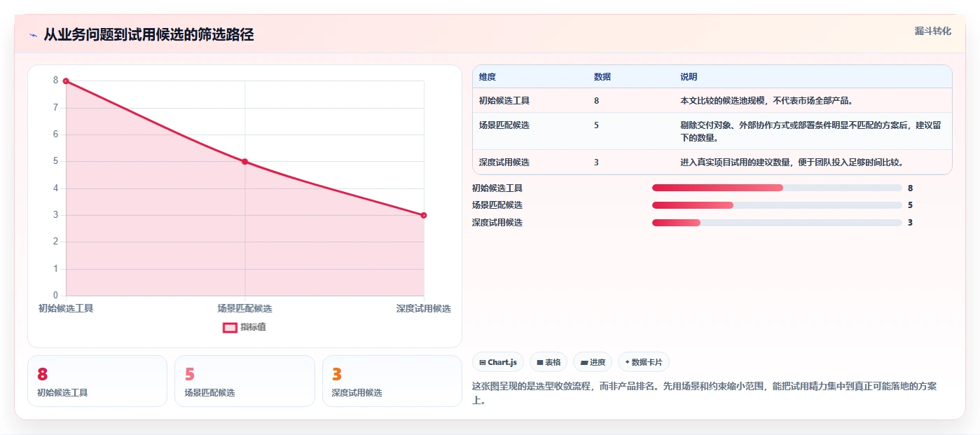Click the lightning icon beside the card title
Viewport: 980px width, 435px height.
(33, 35)
